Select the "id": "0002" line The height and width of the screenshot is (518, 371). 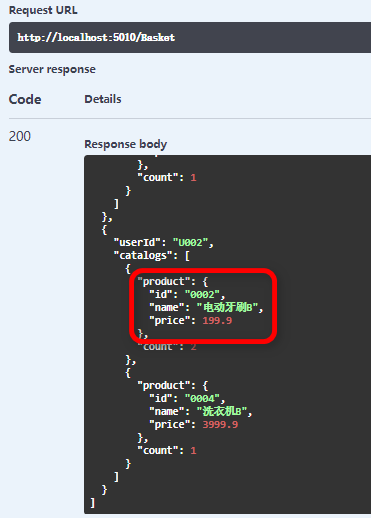point(187,295)
